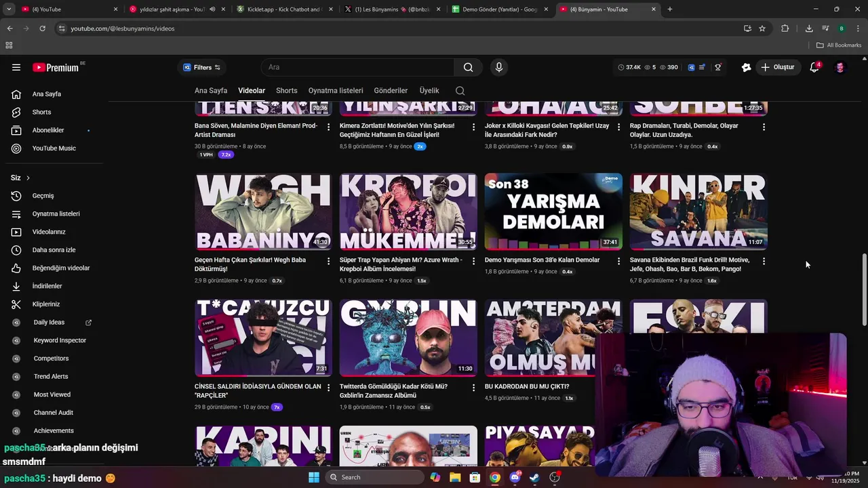Open File Explorer from the taskbar

coord(455,477)
